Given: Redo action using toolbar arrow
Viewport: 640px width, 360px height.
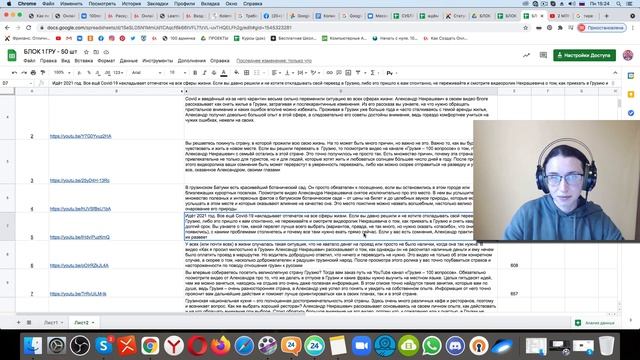Looking at the screenshot, I should click(24, 73).
